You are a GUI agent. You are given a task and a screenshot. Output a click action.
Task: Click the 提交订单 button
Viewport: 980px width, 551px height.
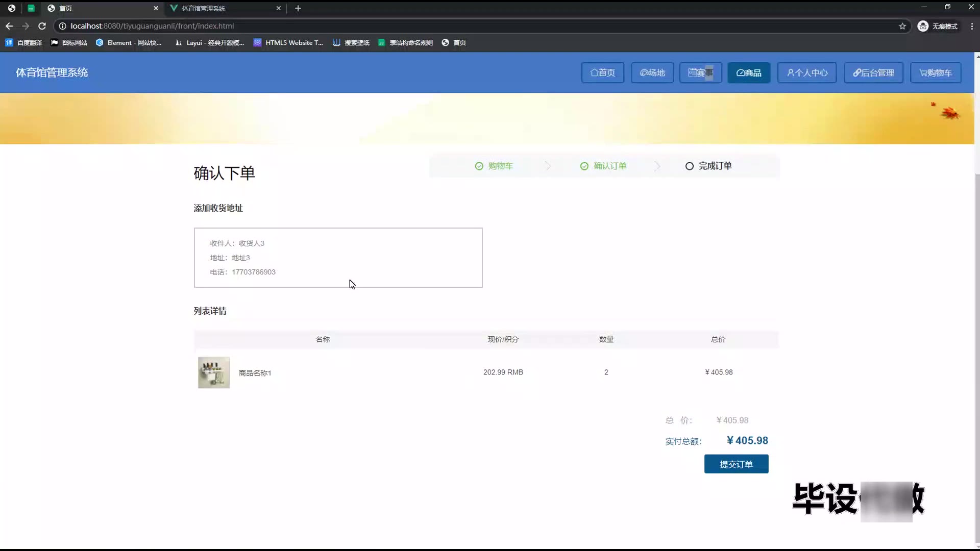(736, 464)
